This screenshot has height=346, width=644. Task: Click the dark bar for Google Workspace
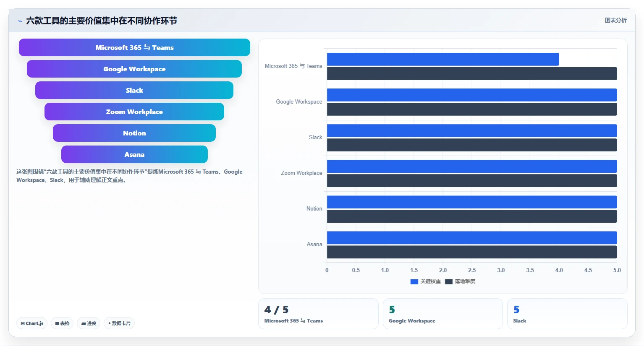pyautogui.click(x=472, y=109)
